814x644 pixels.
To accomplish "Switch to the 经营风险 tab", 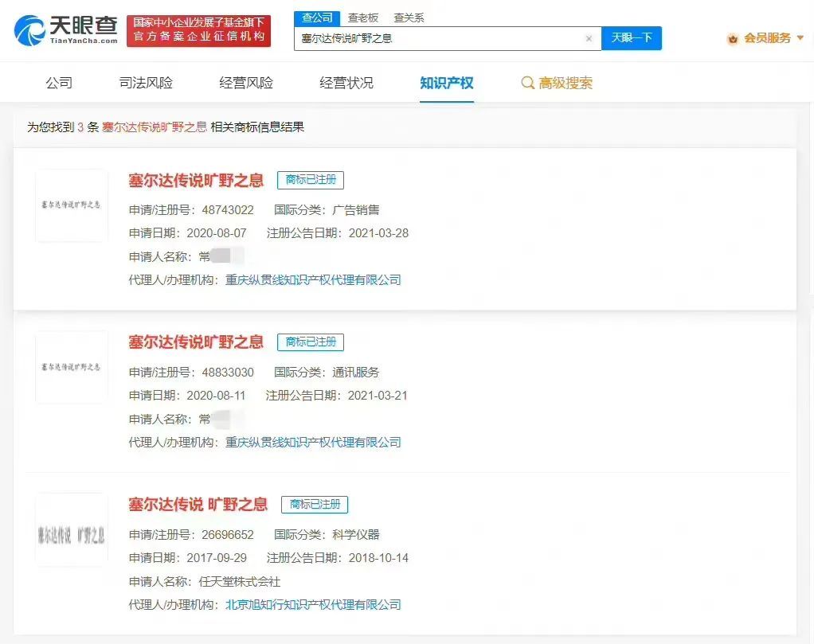I will click(x=246, y=83).
